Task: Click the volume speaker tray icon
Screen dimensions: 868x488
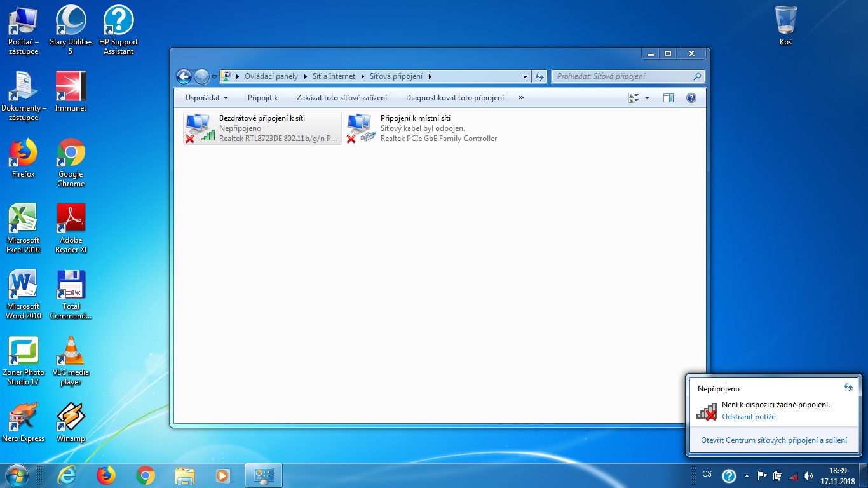Action: (x=808, y=476)
